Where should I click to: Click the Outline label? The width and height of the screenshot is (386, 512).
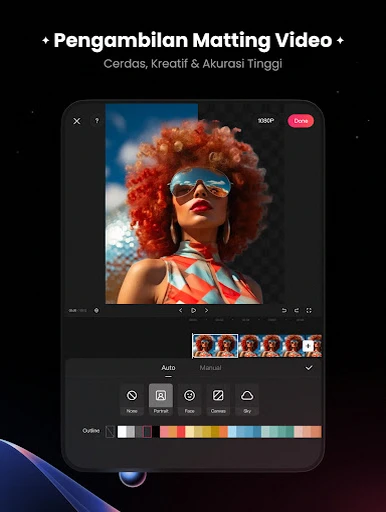(x=91, y=431)
